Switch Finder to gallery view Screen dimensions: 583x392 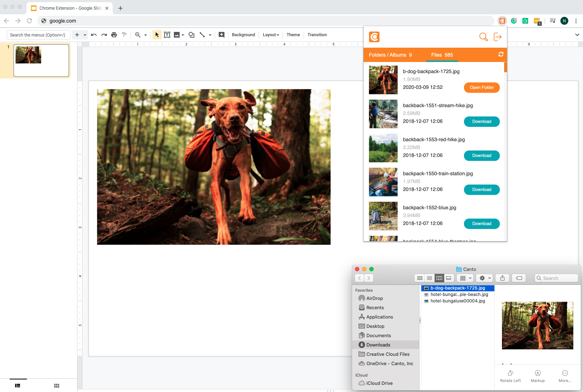pos(449,278)
